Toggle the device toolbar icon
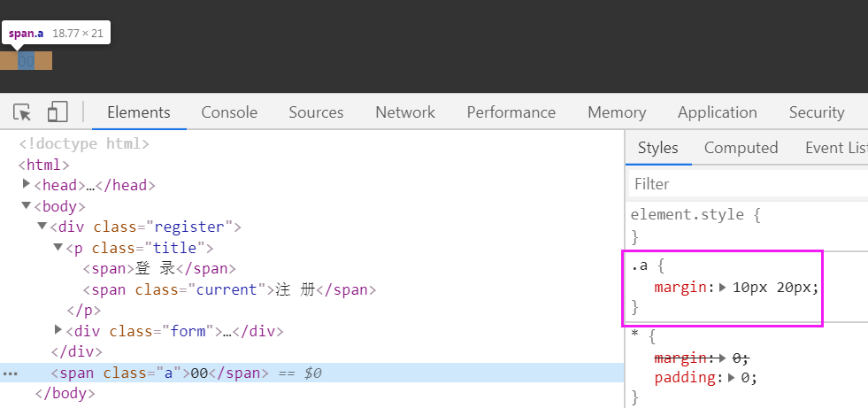This screenshot has width=868, height=408. point(58,112)
